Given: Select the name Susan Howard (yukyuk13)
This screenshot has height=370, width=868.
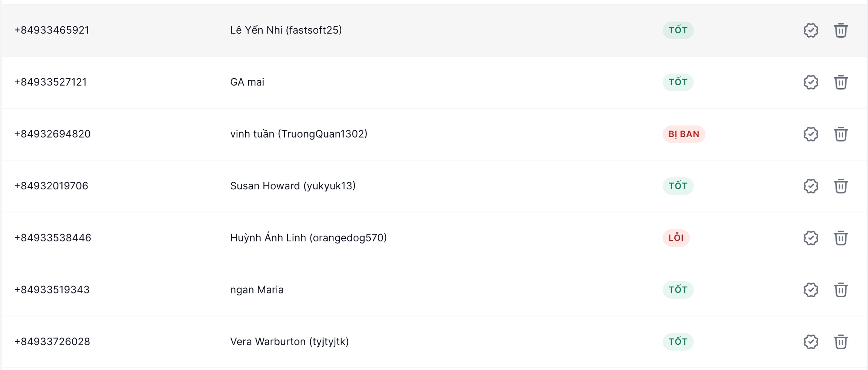Looking at the screenshot, I should [x=293, y=186].
